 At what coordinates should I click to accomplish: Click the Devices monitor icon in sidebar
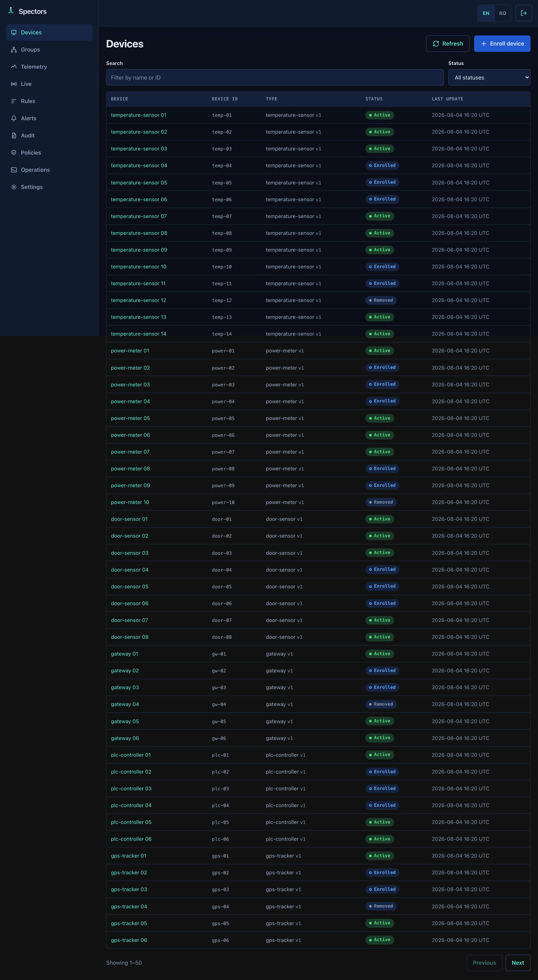coord(14,32)
